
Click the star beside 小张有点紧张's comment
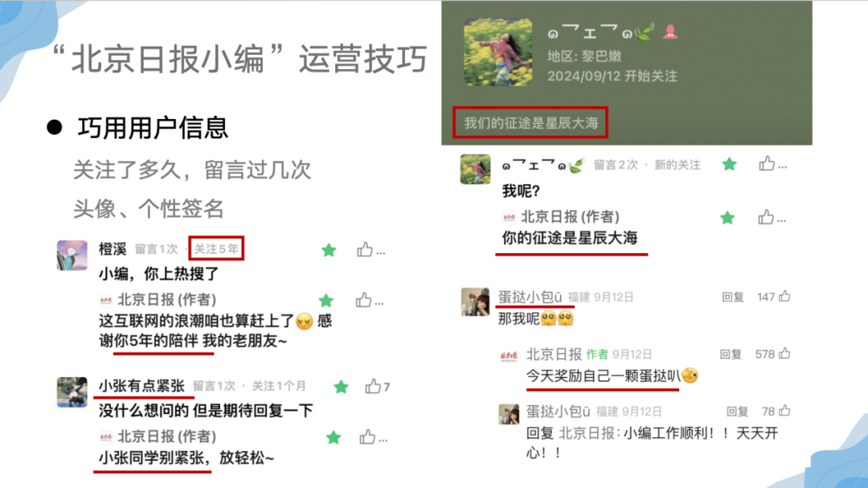(341, 387)
